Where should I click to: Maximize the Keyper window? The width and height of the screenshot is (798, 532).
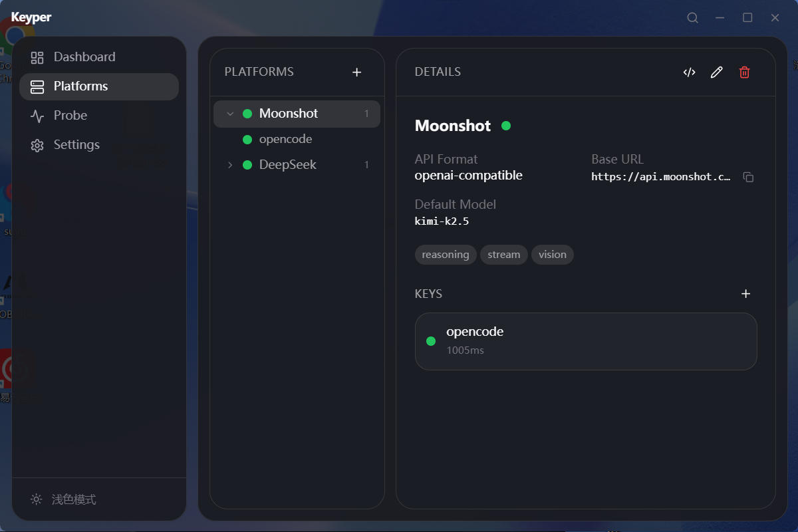747,18
